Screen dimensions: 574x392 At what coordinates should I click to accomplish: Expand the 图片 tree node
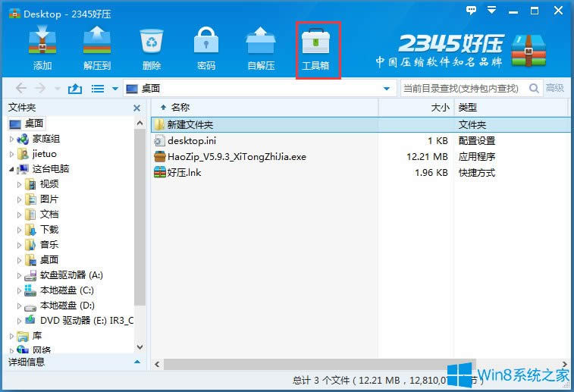(20, 199)
